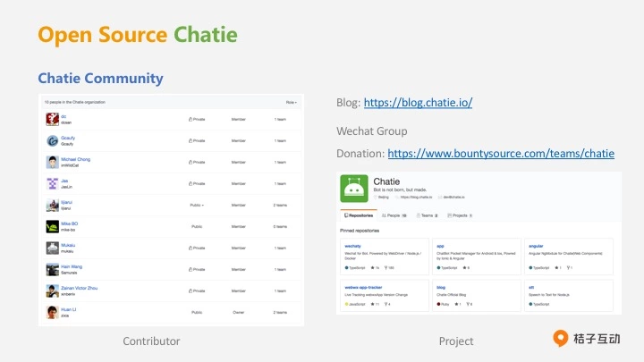The width and height of the screenshot is (644, 362).
Task: Open the wechaty pinned repository
Action: point(352,245)
